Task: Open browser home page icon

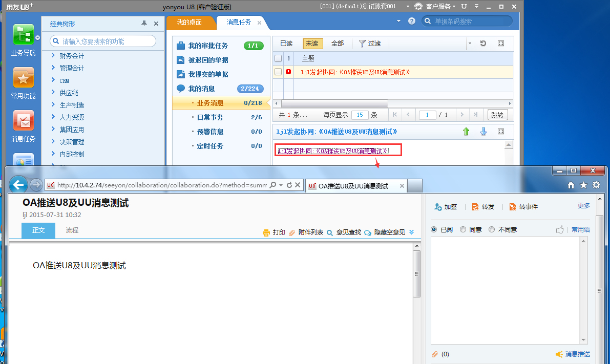Action: [x=571, y=185]
